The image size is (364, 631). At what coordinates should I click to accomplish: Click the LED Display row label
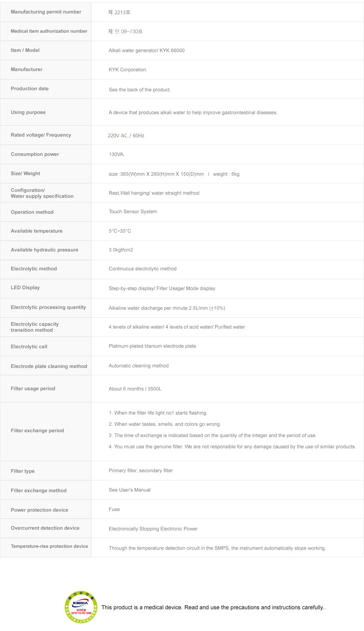25,288
